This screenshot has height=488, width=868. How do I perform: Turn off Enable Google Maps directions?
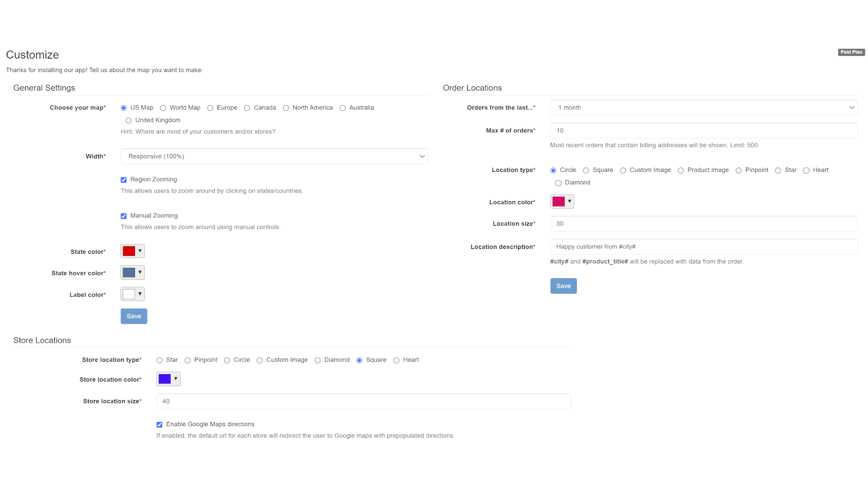pos(159,424)
